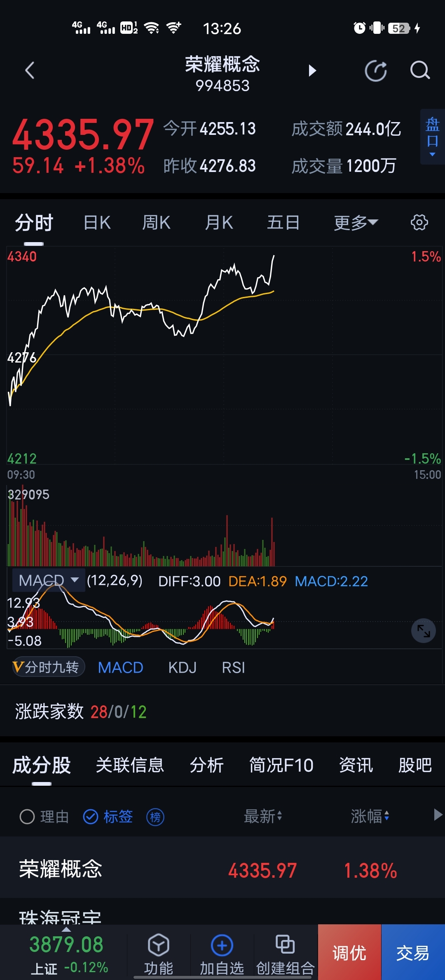Open chart settings gear icon
Viewport: 445px width, 980px height.
pyautogui.click(x=419, y=222)
